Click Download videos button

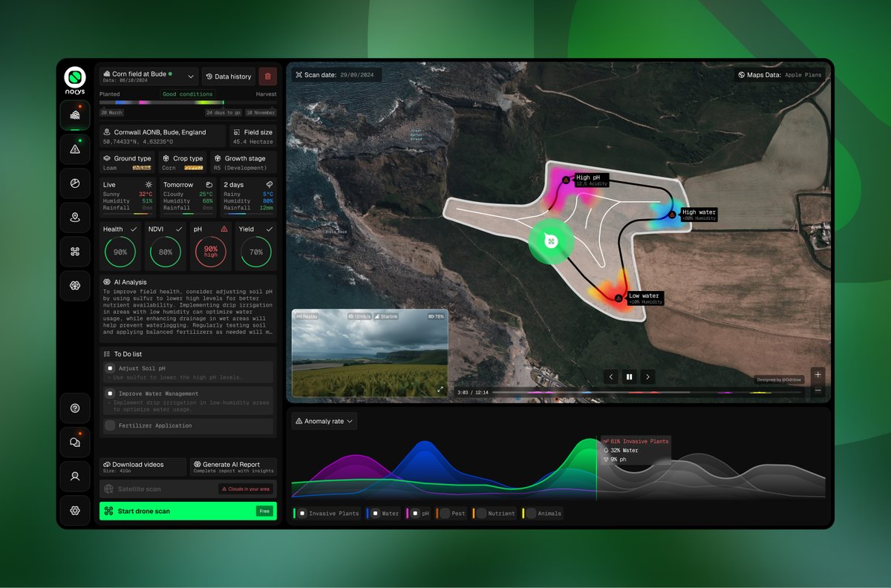pyautogui.click(x=143, y=467)
